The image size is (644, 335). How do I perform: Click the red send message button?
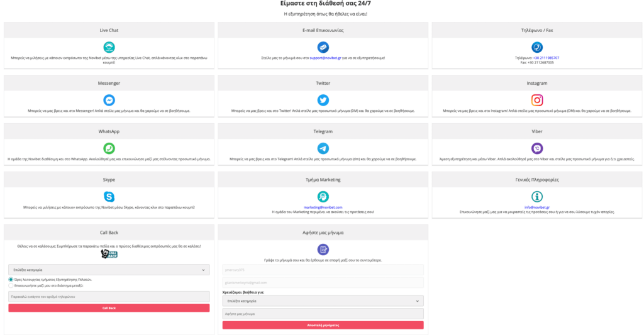323,325
